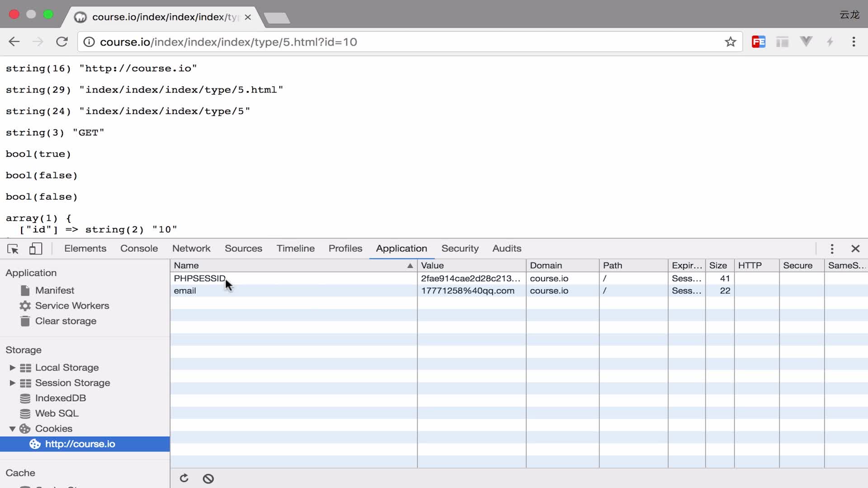This screenshot has height=488, width=868.
Task: Reload the page with the browser refresh button
Action: click(x=62, y=42)
